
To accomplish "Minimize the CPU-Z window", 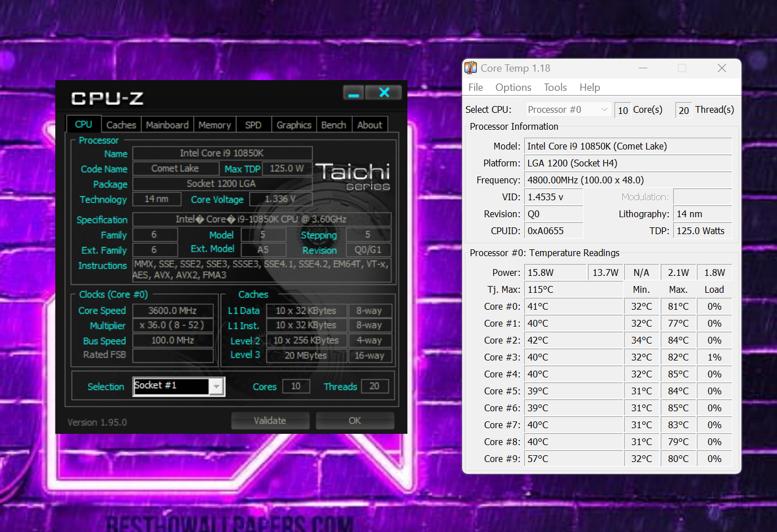I will [354, 93].
